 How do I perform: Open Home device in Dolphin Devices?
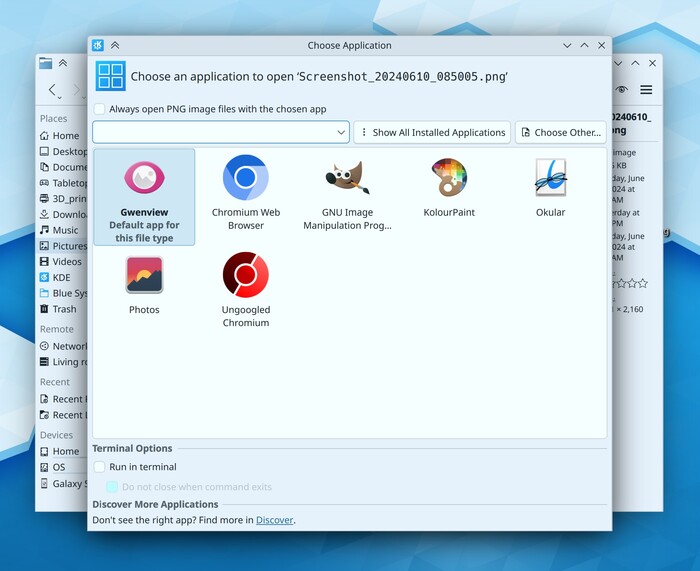click(x=63, y=451)
